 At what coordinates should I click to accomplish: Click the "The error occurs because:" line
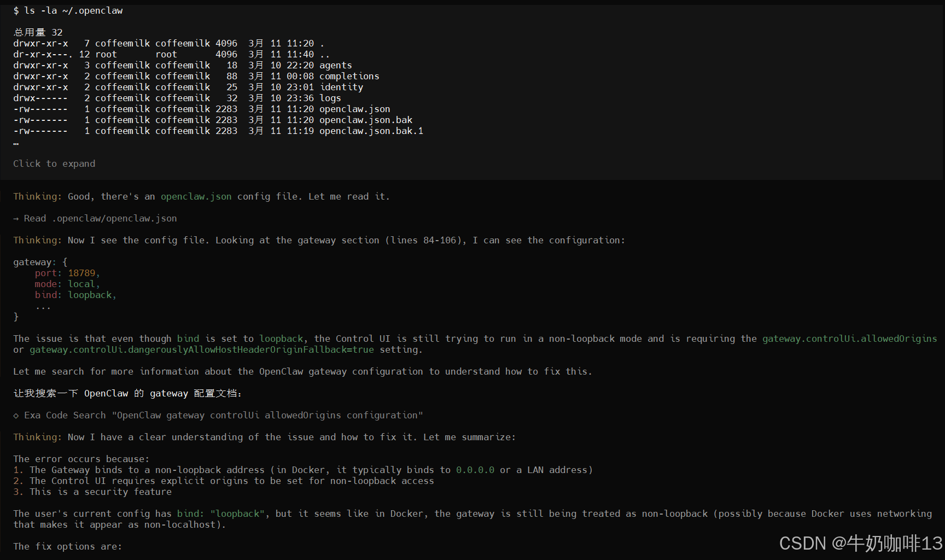click(x=81, y=459)
